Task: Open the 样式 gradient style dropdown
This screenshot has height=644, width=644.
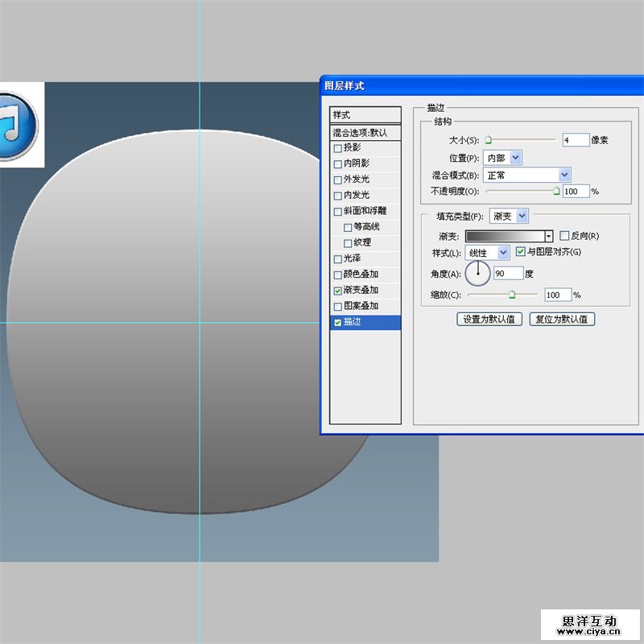Action: 503,253
